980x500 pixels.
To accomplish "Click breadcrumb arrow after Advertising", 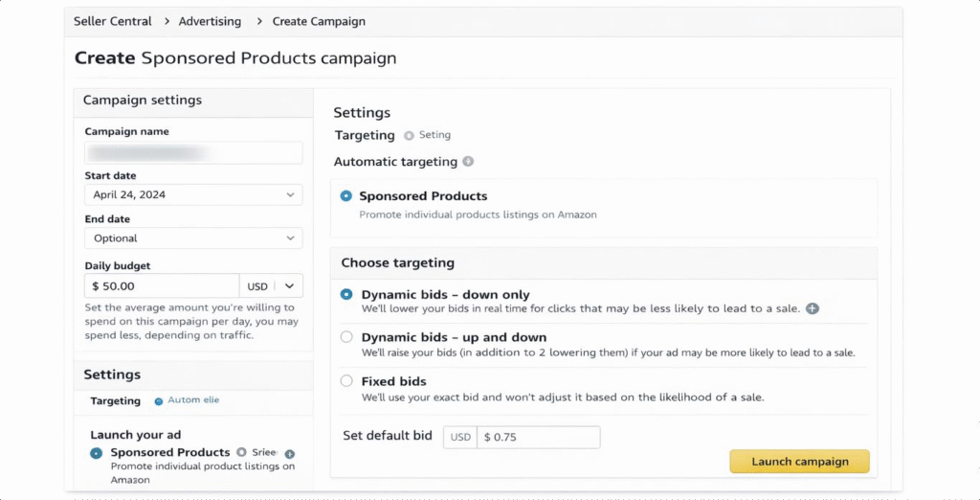I will (x=256, y=21).
